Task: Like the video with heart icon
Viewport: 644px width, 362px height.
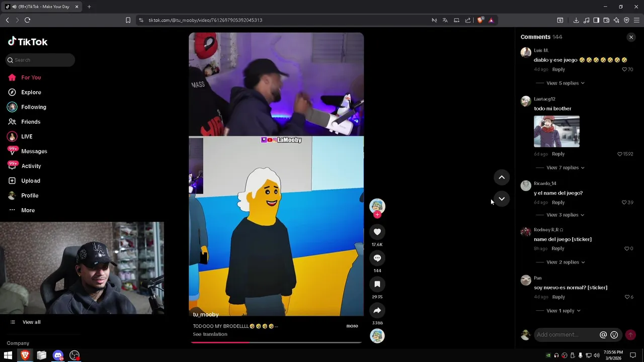Action: (377, 232)
